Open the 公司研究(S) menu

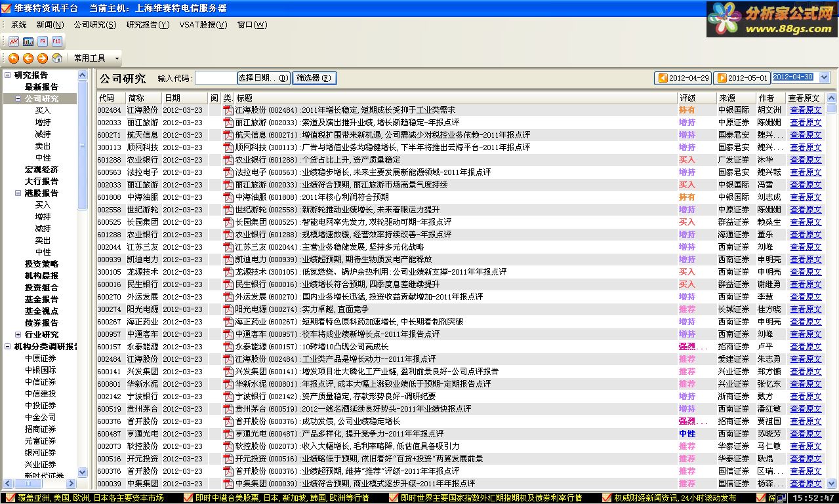click(x=95, y=25)
